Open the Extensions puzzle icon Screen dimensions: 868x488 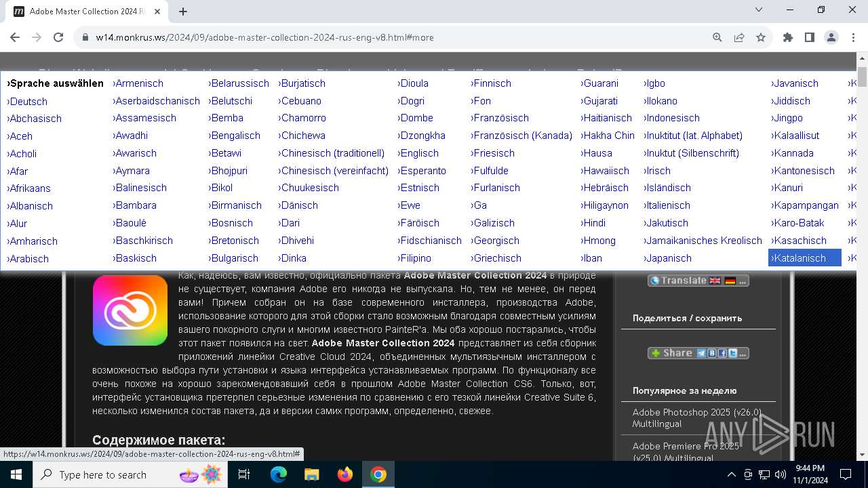coord(788,37)
